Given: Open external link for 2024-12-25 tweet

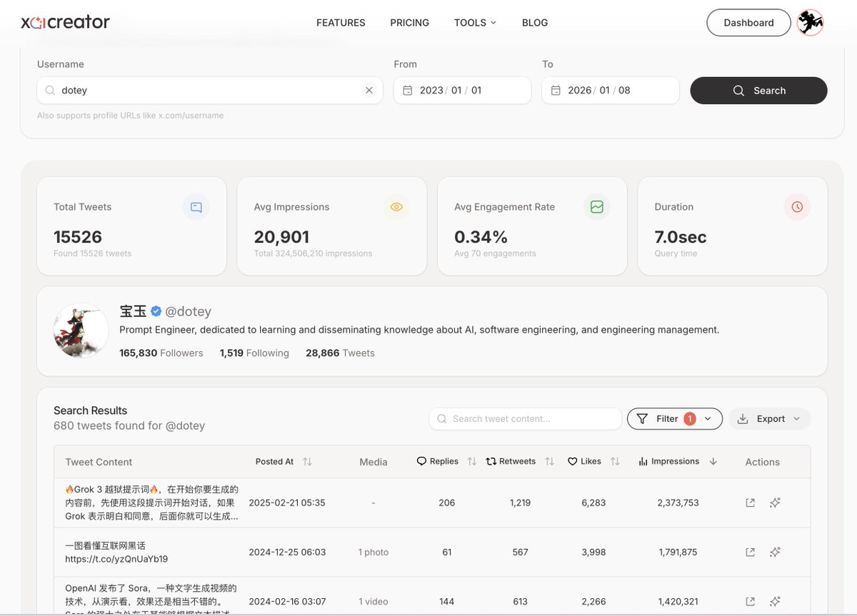Looking at the screenshot, I should (x=750, y=552).
